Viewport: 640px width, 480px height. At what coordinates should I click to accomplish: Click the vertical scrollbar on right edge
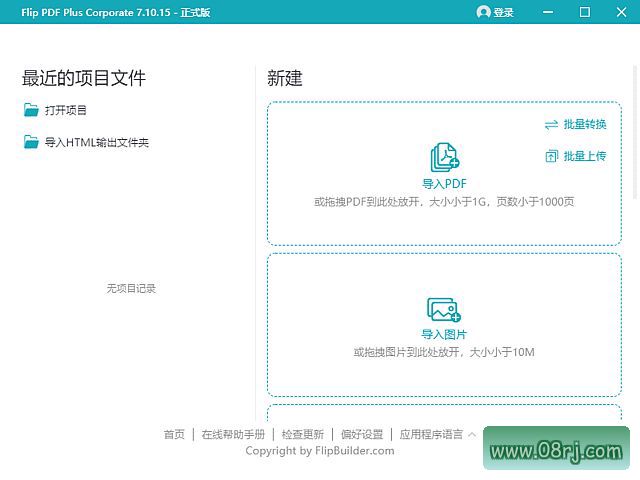[x=636, y=131]
